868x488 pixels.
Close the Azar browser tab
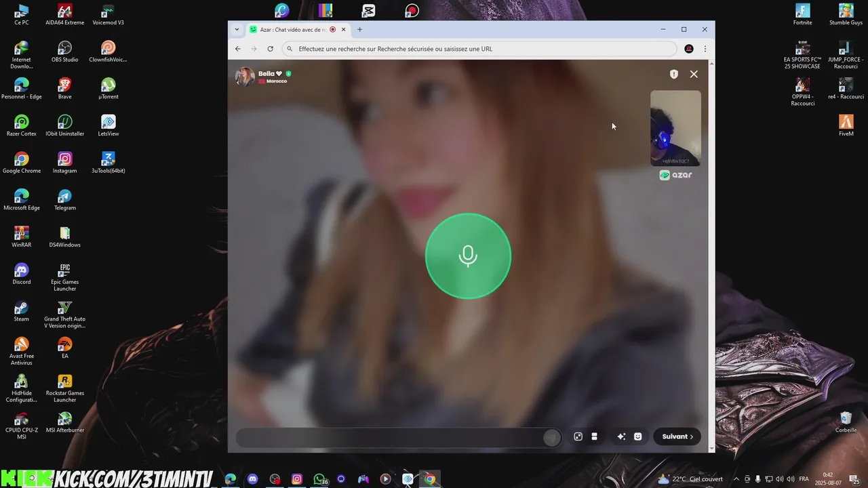(343, 29)
